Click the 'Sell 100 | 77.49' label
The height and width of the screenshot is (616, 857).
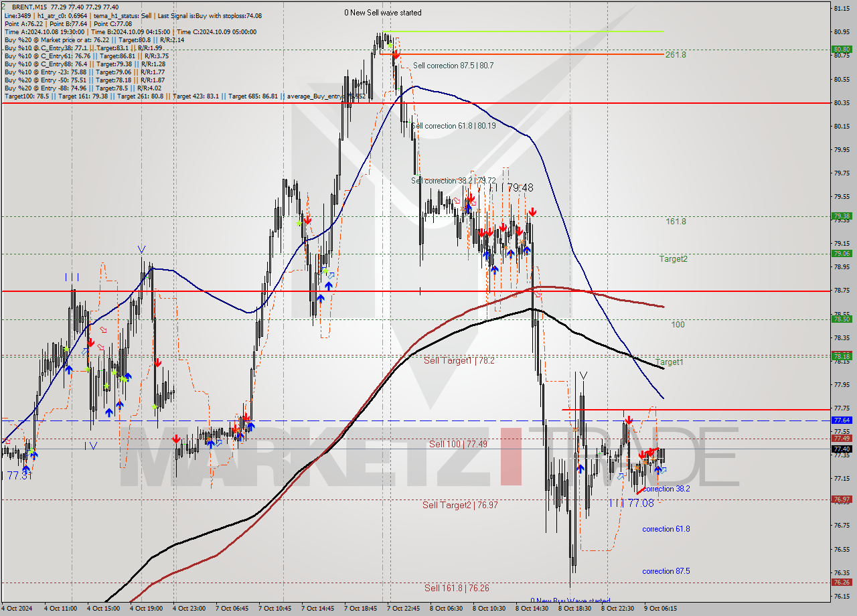click(x=459, y=444)
